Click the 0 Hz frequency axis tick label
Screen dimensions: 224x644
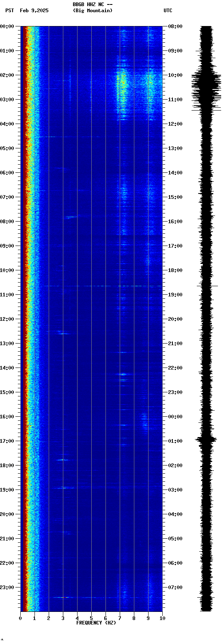click(20, 618)
